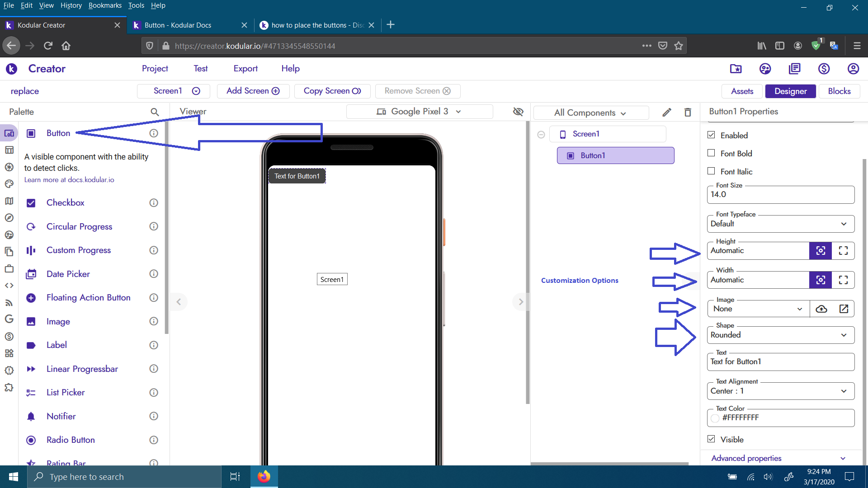Set Height to fill parent icon
This screenshot has width=868, height=488.
coord(843,251)
